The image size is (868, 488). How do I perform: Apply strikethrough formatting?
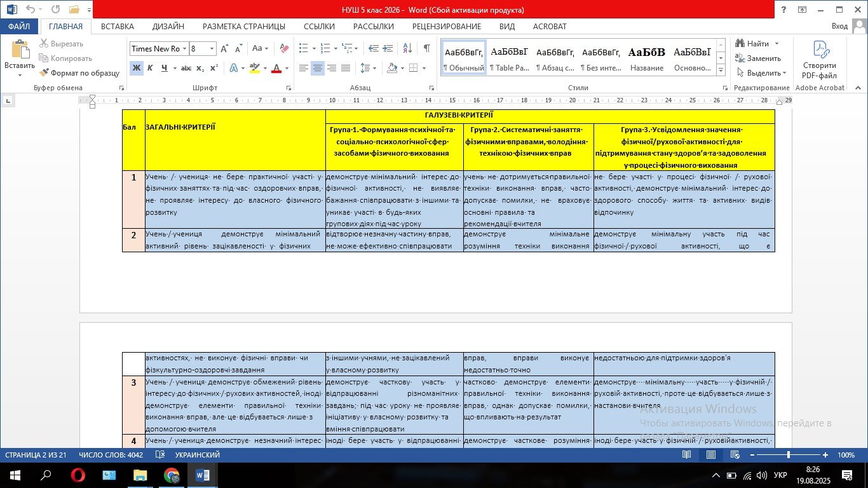(x=186, y=68)
